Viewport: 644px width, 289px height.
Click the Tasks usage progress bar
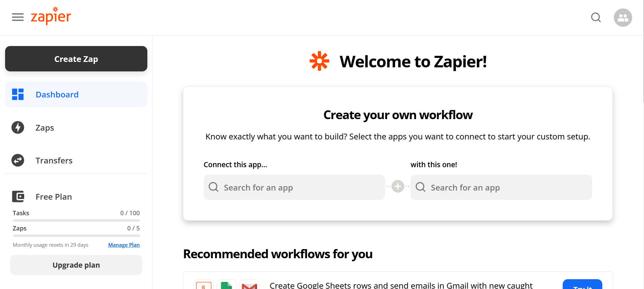tap(76, 220)
